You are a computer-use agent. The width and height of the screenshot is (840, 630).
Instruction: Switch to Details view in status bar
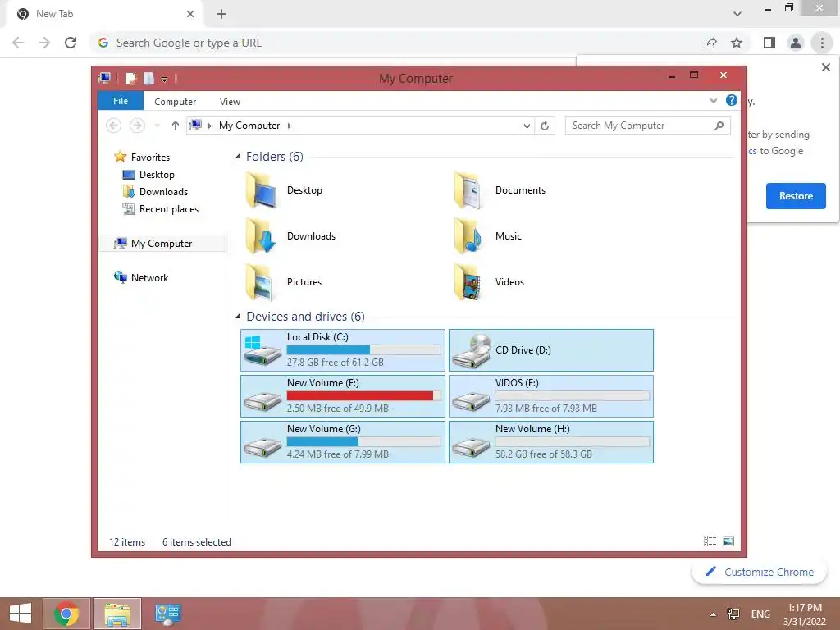click(710, 541)
